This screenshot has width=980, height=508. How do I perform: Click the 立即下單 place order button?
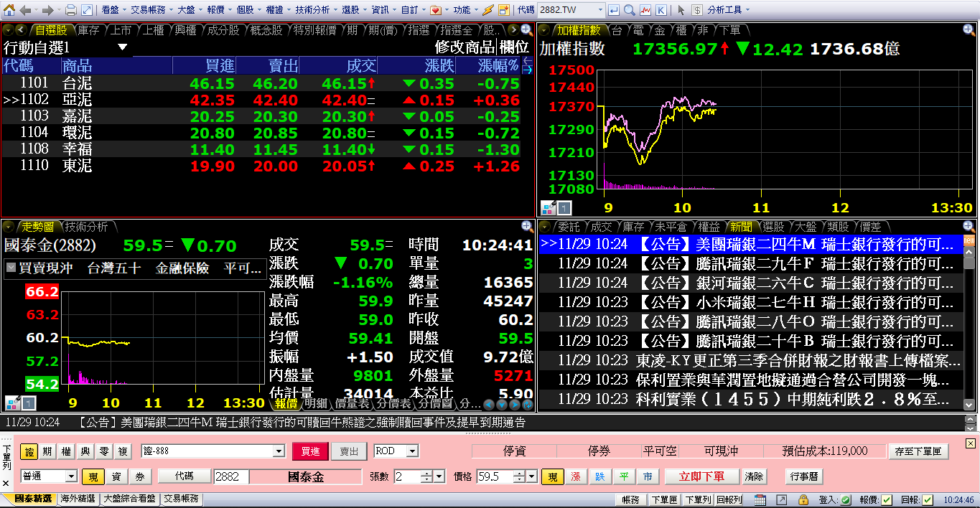[701, 476]
